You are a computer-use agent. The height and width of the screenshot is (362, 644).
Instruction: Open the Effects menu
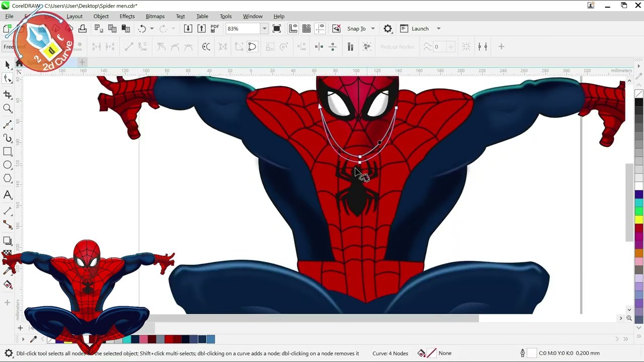click(x=127, y=16)
